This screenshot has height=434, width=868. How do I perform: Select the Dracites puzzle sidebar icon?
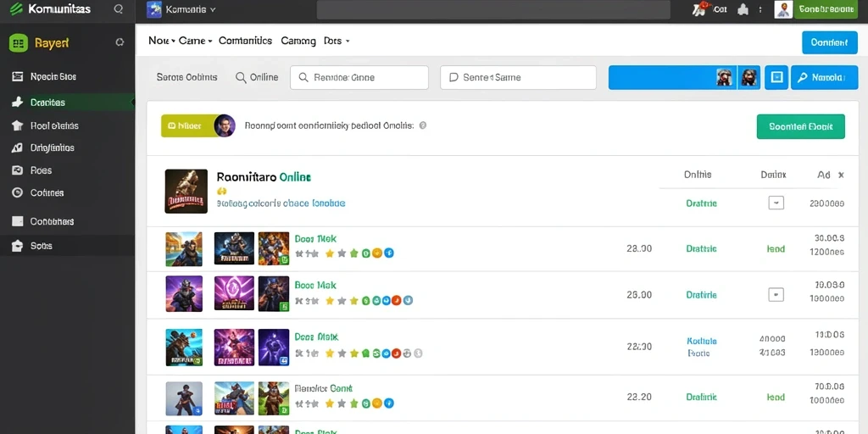click(x=18, y=103)
